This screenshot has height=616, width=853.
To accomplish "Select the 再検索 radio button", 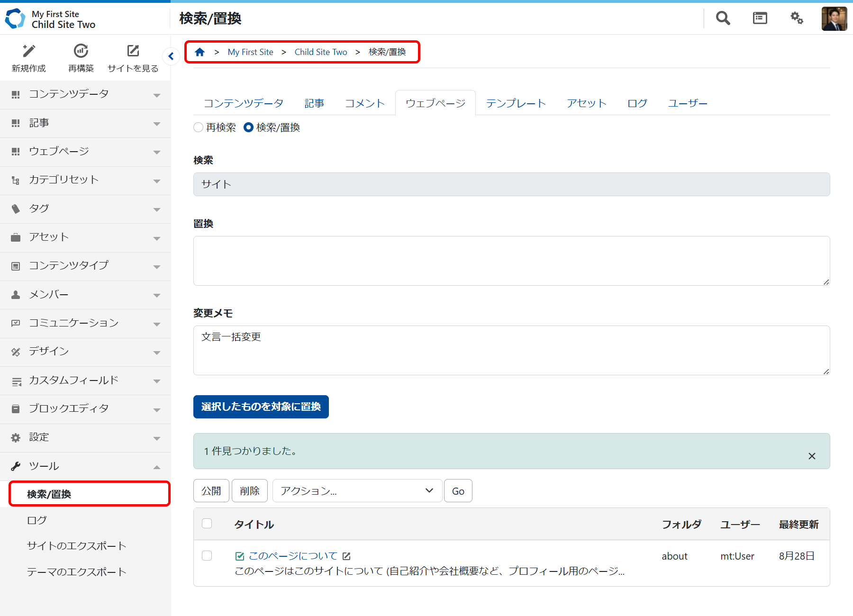I will point(199,127).
